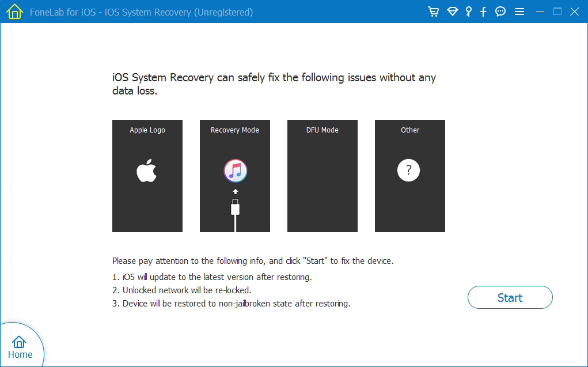Select the Apple Logo issue card
Image resolution: width=588 pixels, height=367 pixels.
[x=147, y=176]
